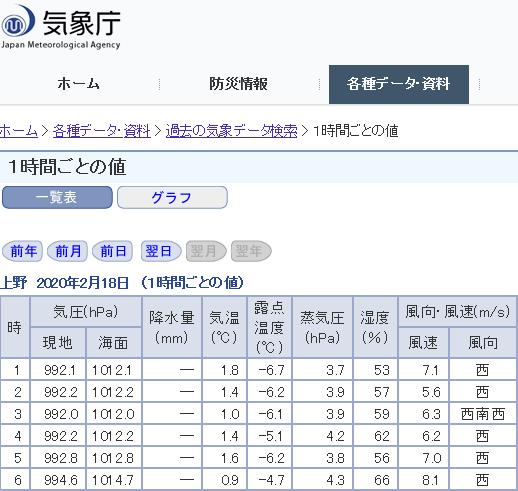Image resolution: width=518 pixels, height=491 pixels.
Task: Follow the ホーム breadcrumb link
Action: pyautogui.click(x=19, y=130)
